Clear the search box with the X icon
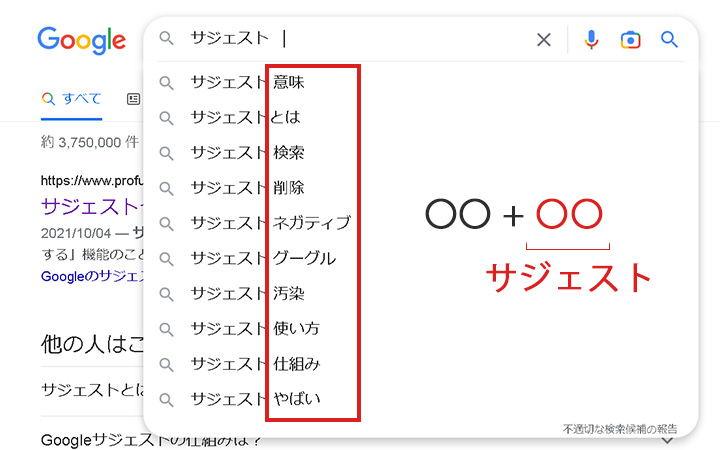 [544, 40]
